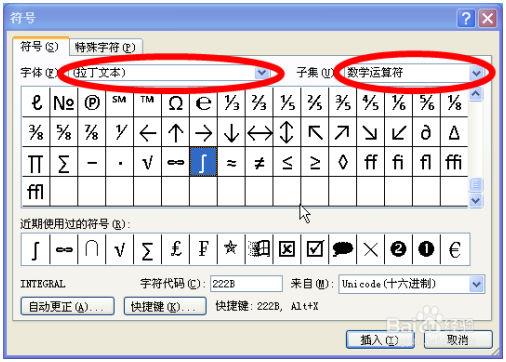The image size is (506, 362).
Task: Select the two thirds fraction
Action: point(259,102)
